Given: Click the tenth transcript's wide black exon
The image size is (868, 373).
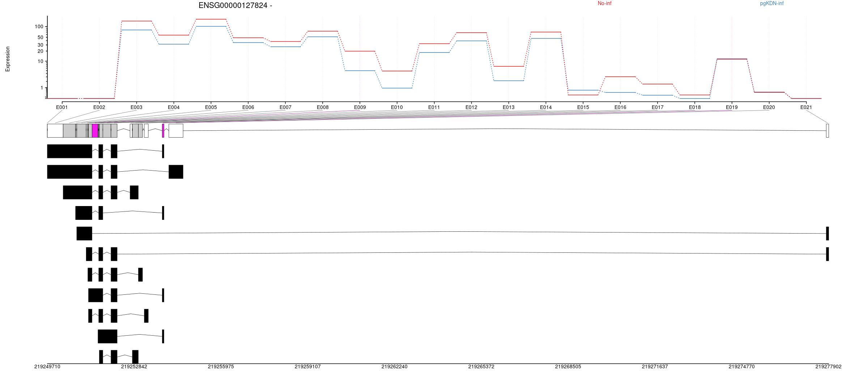Looking at the screenshot, I should 107,336.
